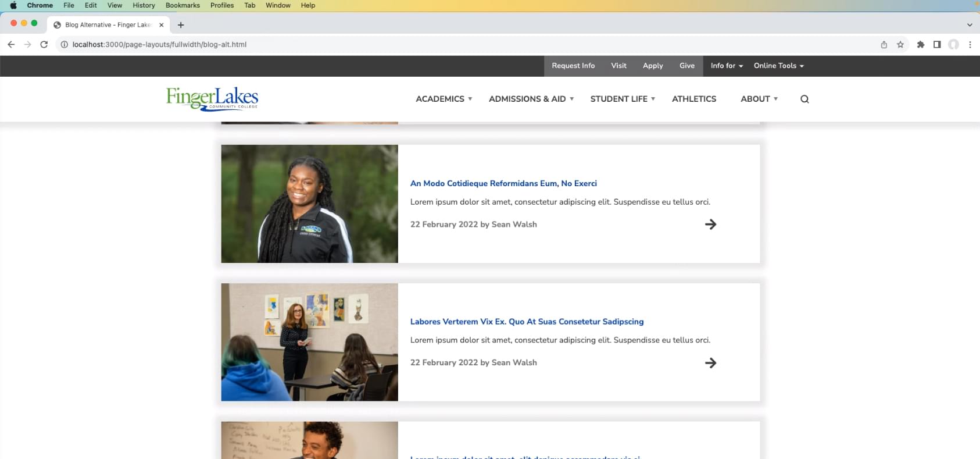
Task: Click the Finger Lakes Community College logo
Action: click(212, 99)
